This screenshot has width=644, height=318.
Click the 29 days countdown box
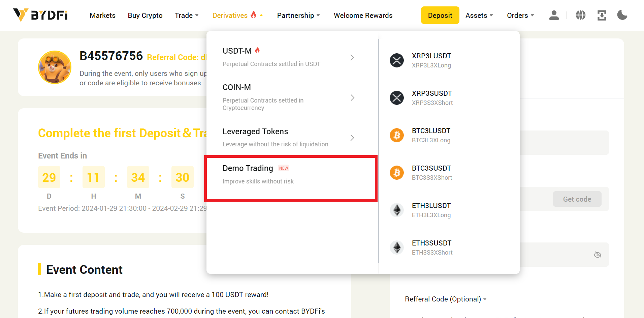pos(49,177)
